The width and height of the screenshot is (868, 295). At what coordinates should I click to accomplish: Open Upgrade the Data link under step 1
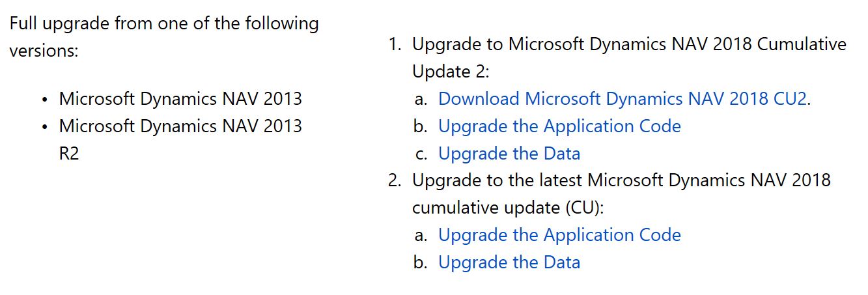pyautogui.click(x=509, y=154)
